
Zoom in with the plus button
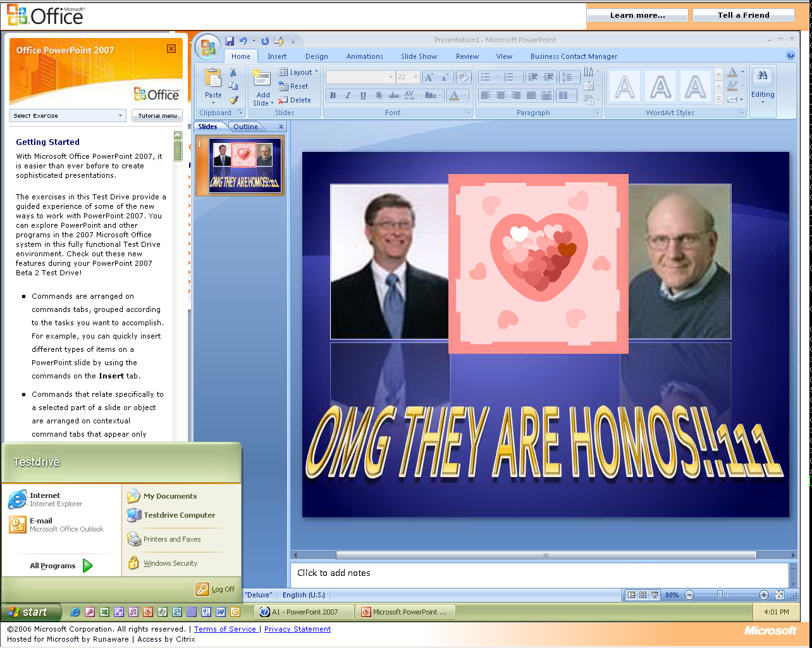point(764,595)
